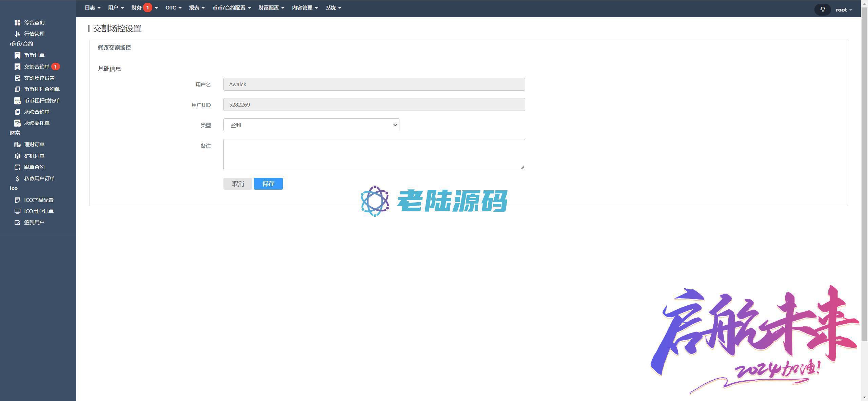868x401 pixels.
Task: Click the 备注 textarea
Action: (374, 154)
